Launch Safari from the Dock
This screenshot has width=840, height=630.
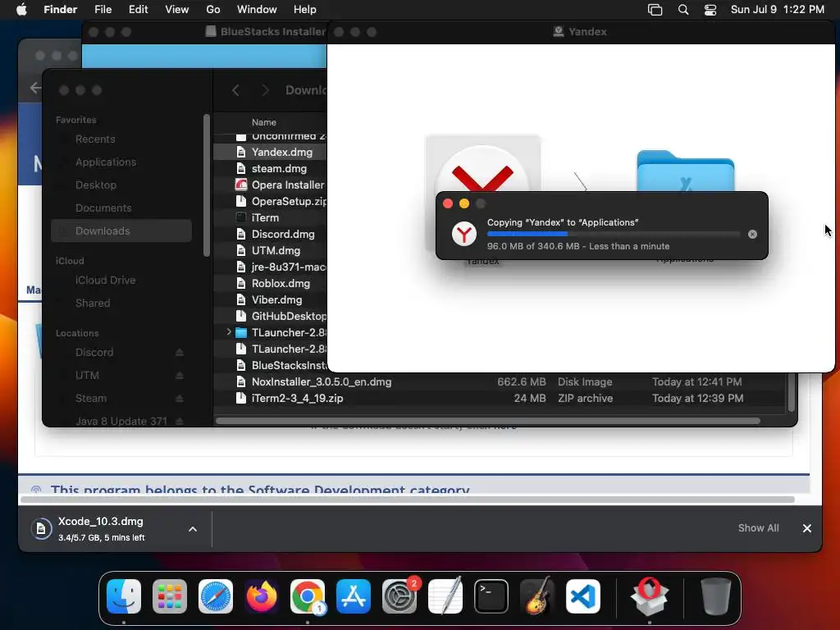pos(216,596)
